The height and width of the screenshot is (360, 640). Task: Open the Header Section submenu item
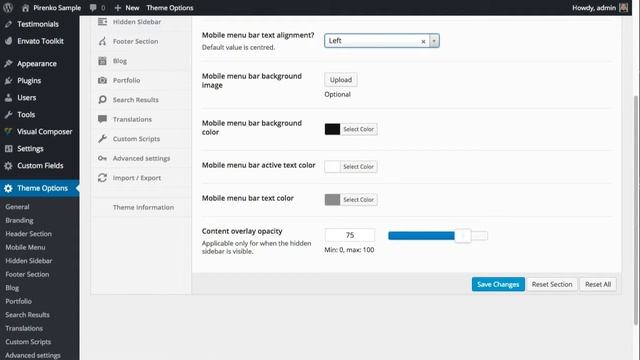[x=28, y=234]
